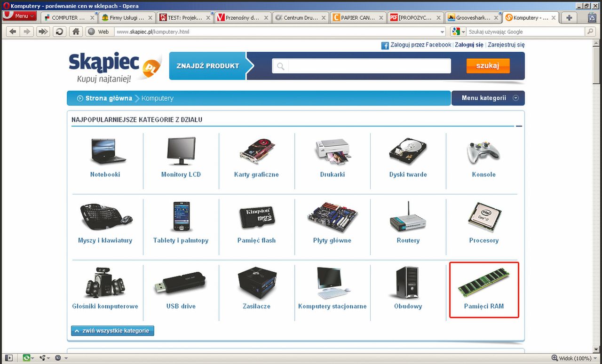This screenshot has width=602, height=364.
Task: Expand the address bar history dropdown
Action: [442, 32]
